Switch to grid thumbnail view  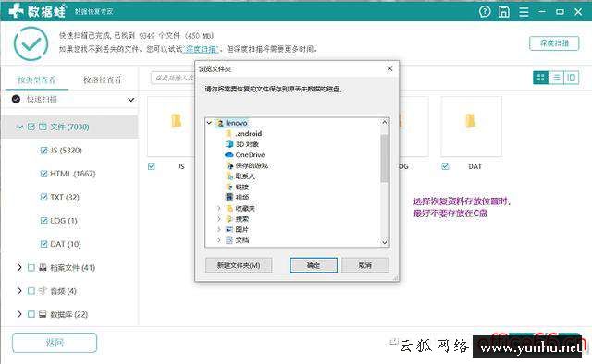[x=540, y=78]
